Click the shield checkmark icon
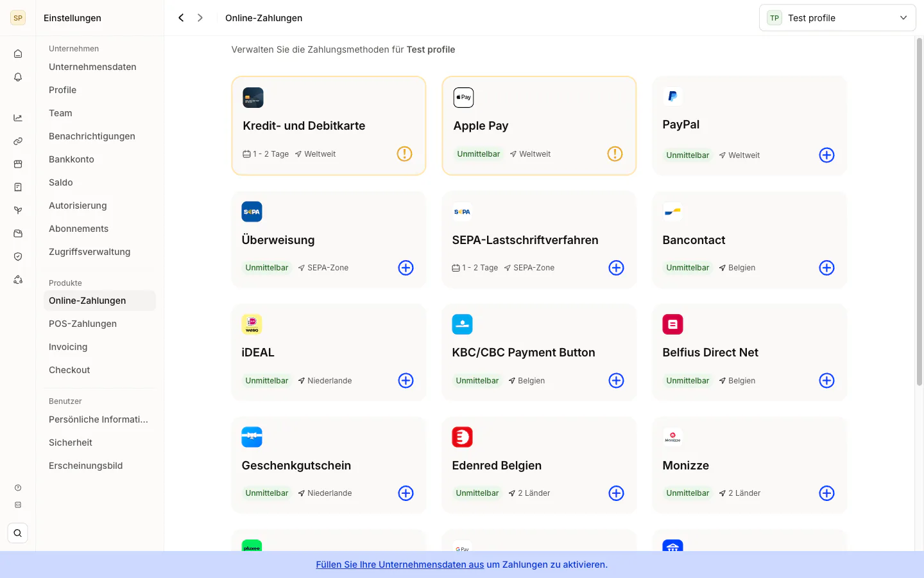Image resolution: width=924 pixels, height=578 pixels. [18, 257]
